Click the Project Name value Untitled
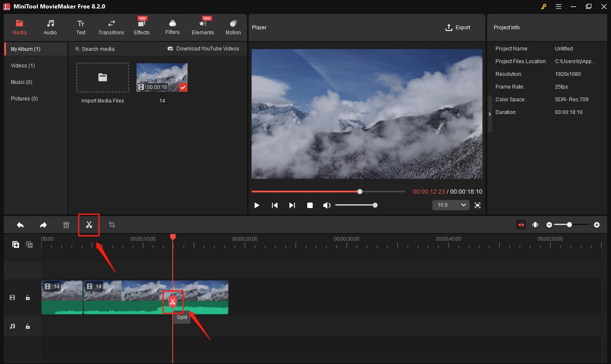This screenshot has width=611, height=364. point(564,49)
